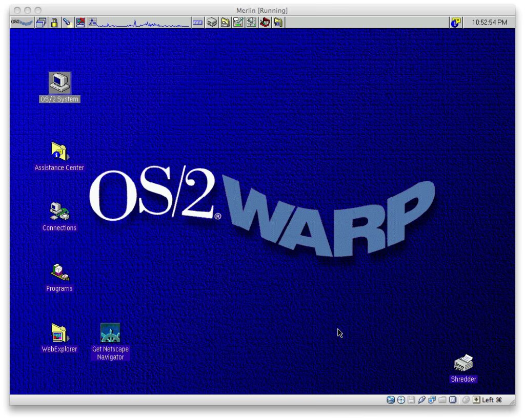Toggle the mouse integration indicator
Viewport: 525px width, 420px height.
(466, 400)
